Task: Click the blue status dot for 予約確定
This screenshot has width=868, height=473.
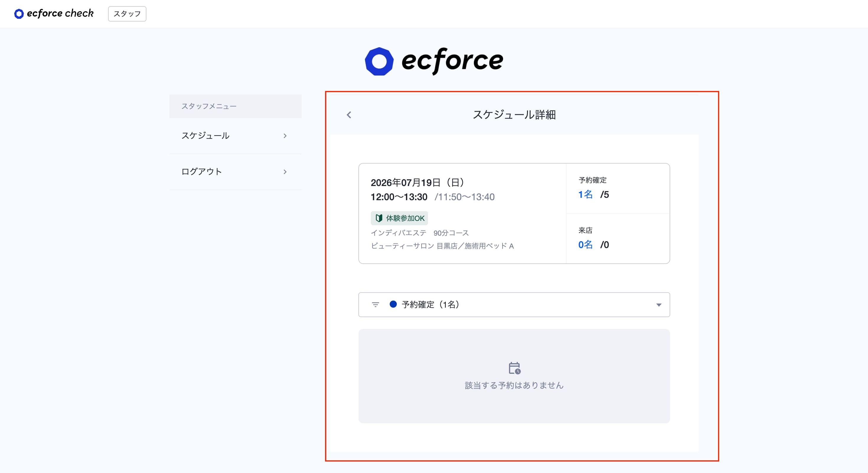Action: [393, 304]
